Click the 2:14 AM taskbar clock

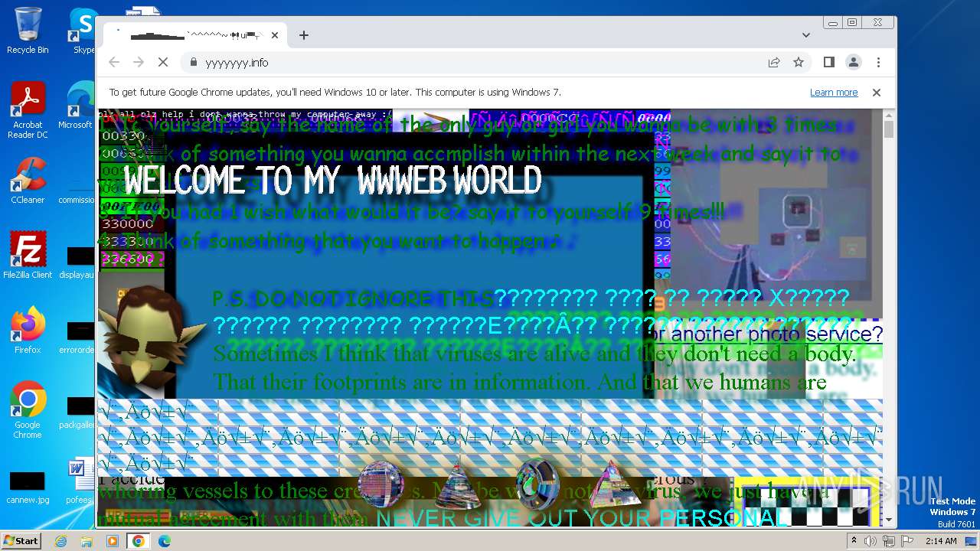click(941, 541)
